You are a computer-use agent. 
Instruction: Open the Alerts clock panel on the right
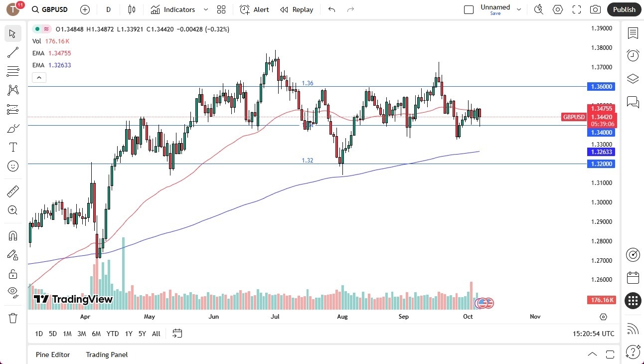tap(633, 55)
